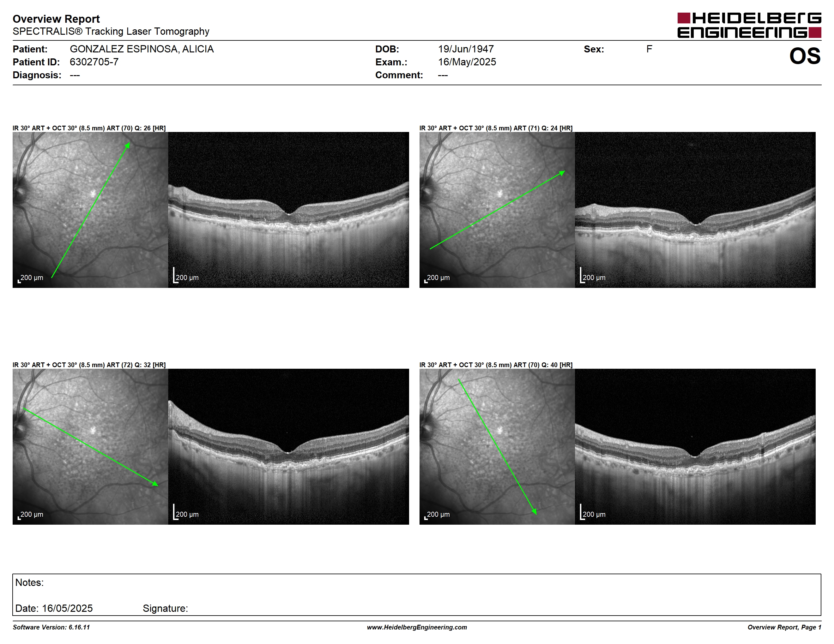Click the scan caption ending Q: 24 [HR]
834x644 pixels.
pyautogui.click(x=496, y=128)
